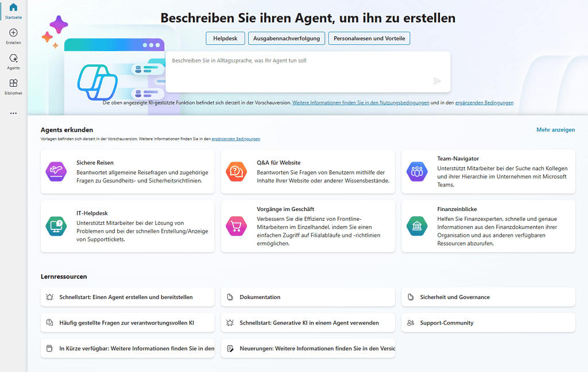Select the Helpdesk suggestion chip
The height and width of the screenshot is (372, 588).
coord(225,38)
